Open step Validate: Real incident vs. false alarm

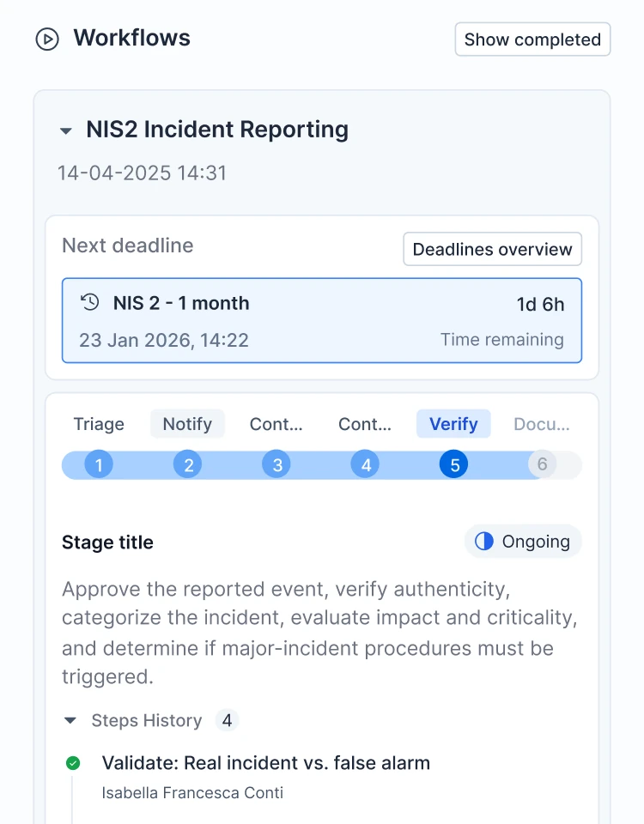(266, 763)
